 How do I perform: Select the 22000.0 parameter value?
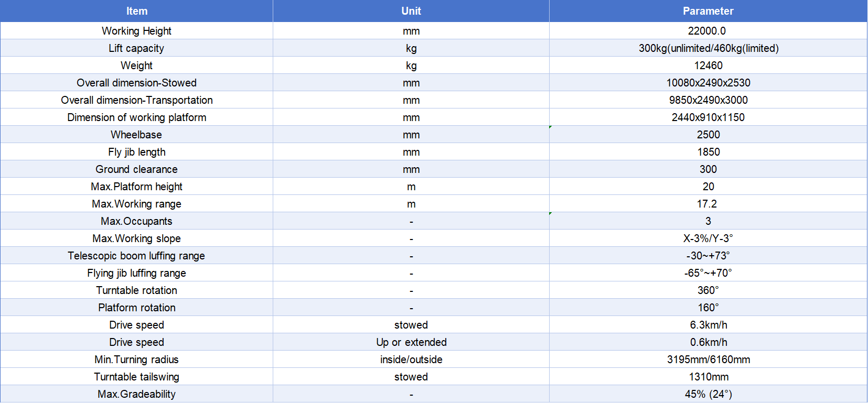[x=708, y=31]
